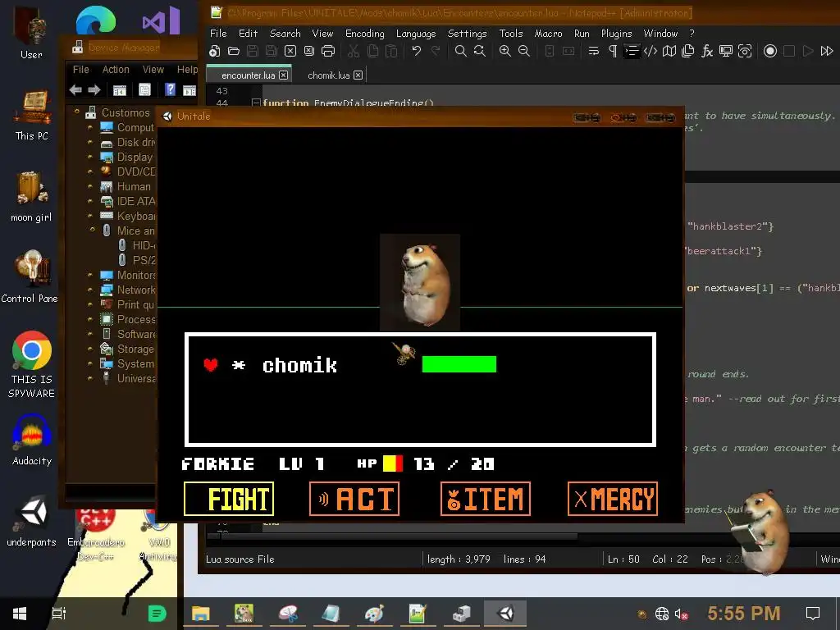
Task: Open the Action menu in Device Manager
Action: [x=116, y=70]
